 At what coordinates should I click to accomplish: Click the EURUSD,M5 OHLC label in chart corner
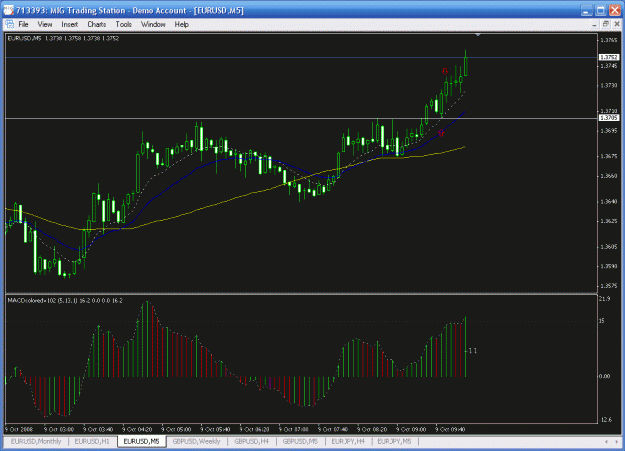click(63, 38)
